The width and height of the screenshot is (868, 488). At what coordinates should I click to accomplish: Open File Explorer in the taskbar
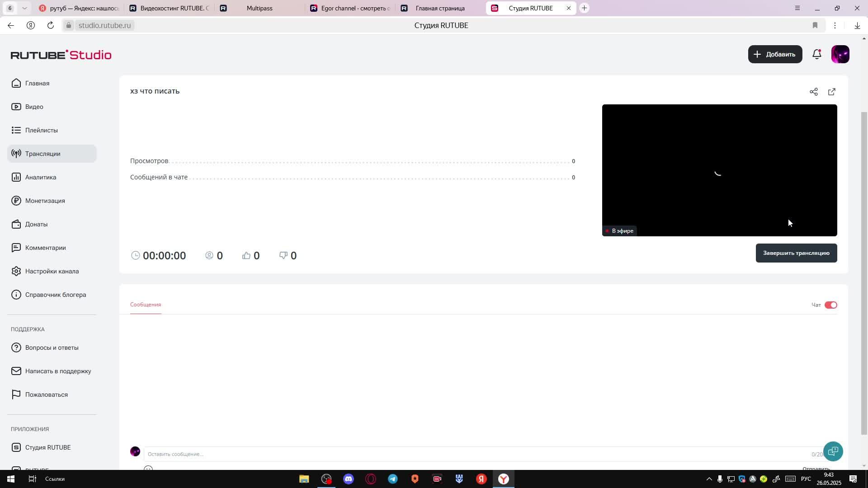pyautogui.click(x=304, y=479)
